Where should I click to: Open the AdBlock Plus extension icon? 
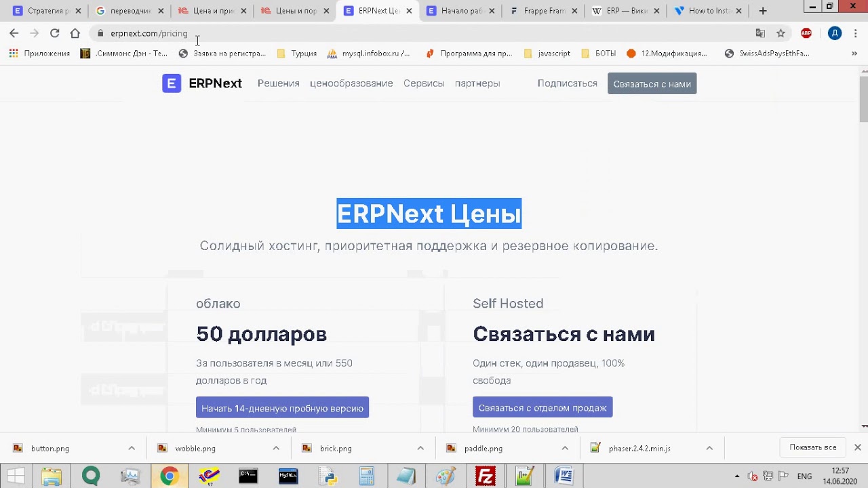pyautogui.click(x=806, y=33)
